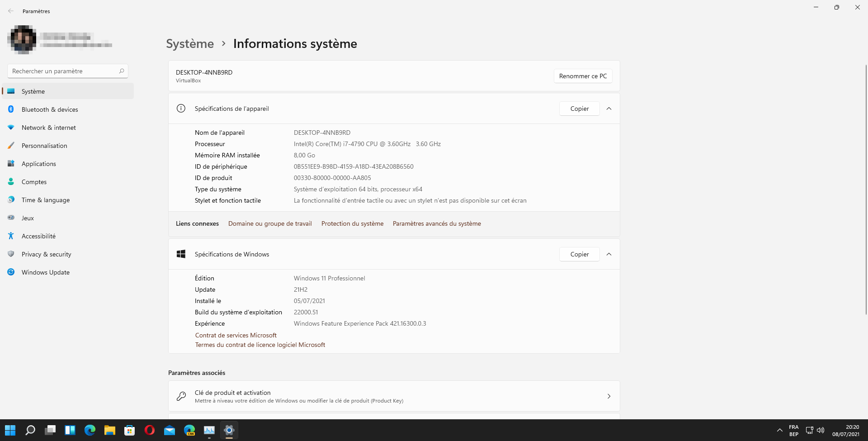The image size is (868, 441).
Task: Open the user profile picture
Action: pyautogui.click(x=22, y=39)
